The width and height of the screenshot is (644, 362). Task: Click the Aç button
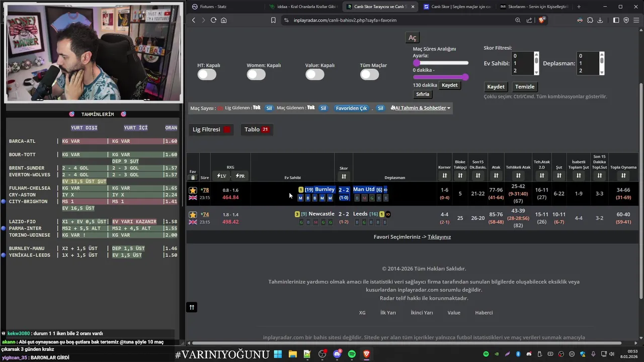(413, 38)
